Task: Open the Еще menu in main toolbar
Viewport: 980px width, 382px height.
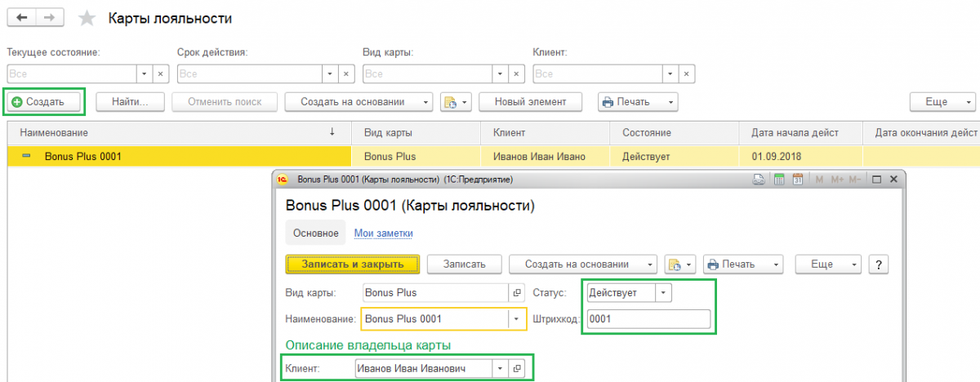Action: point(942,102)
